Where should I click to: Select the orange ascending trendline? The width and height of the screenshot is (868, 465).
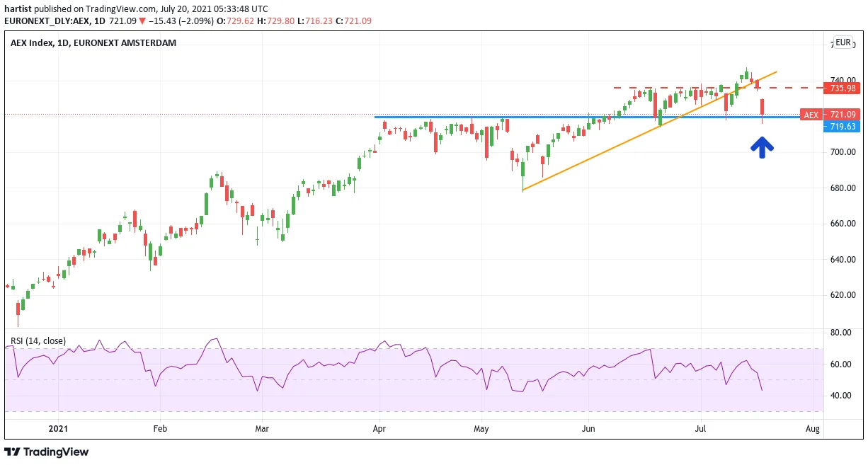[649, 131]
